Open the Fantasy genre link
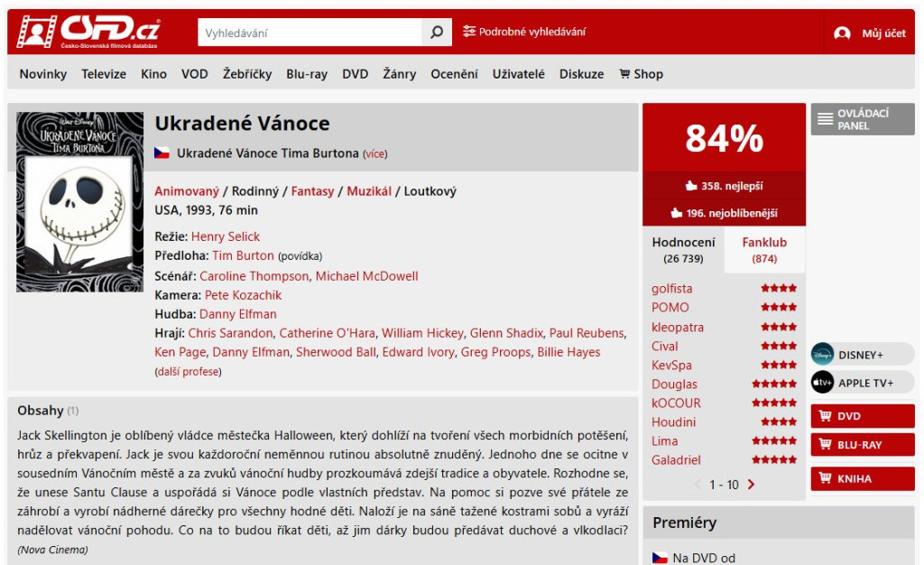 [x=312, y=190]
